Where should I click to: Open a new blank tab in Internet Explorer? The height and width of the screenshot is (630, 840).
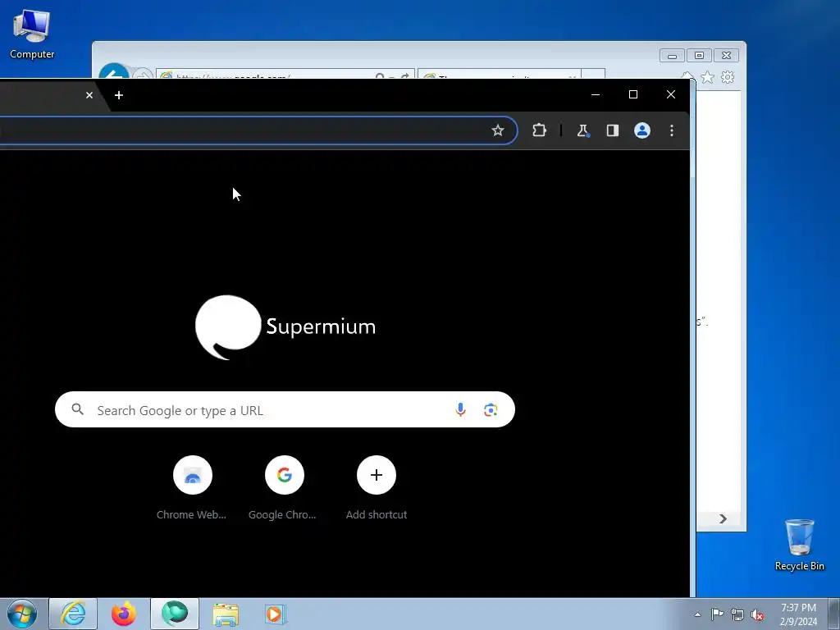[x=593, y=74]
